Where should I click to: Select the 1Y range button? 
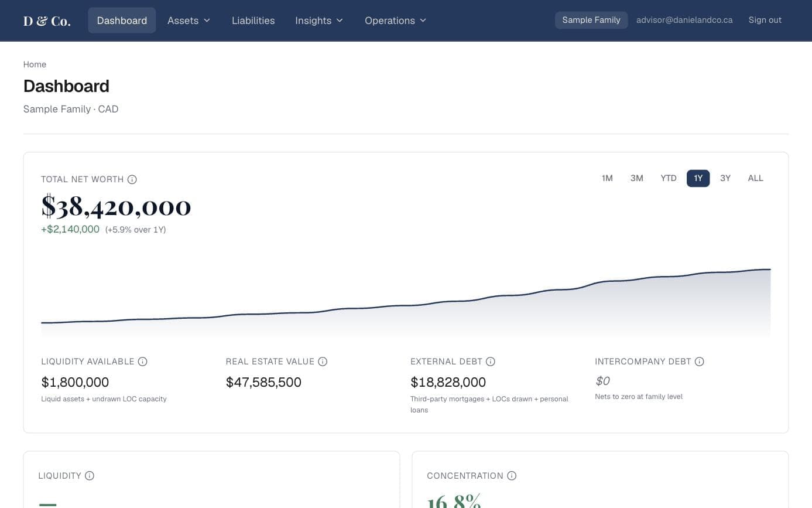tap(698, 178)
